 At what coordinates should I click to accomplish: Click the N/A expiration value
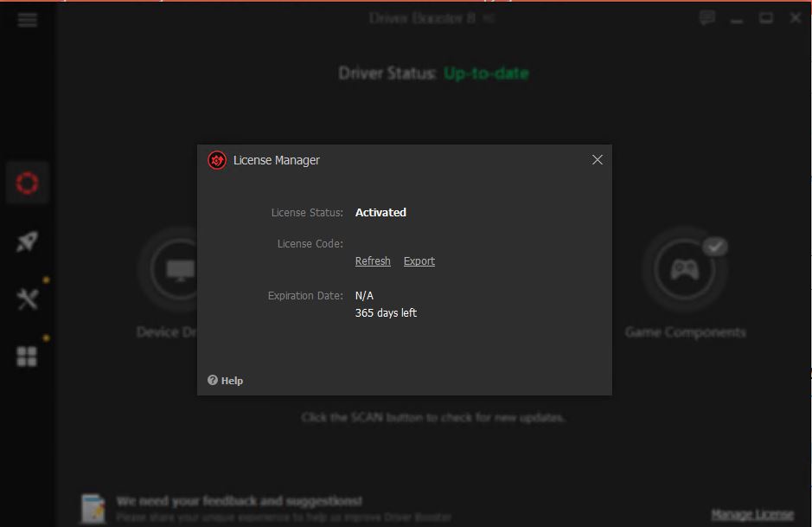click(x=364, y=295)
